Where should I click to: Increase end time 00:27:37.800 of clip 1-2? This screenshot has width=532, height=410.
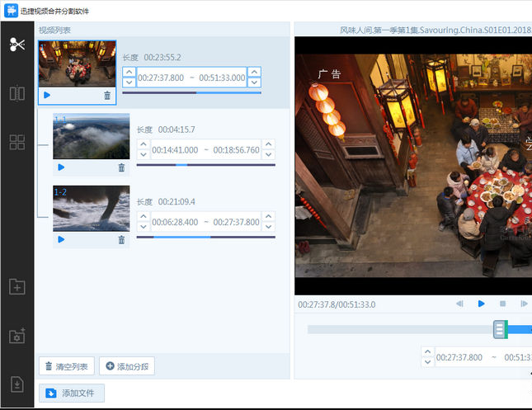click(268, 216)
